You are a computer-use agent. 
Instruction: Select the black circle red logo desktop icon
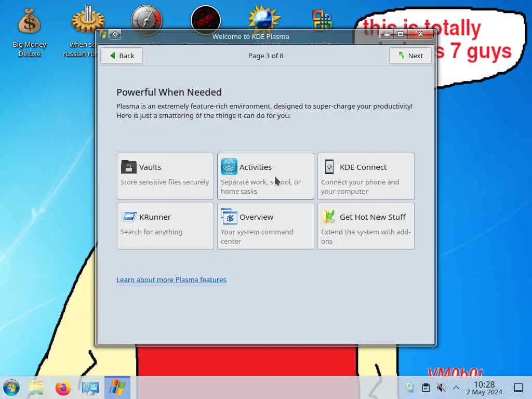point(206,20)
